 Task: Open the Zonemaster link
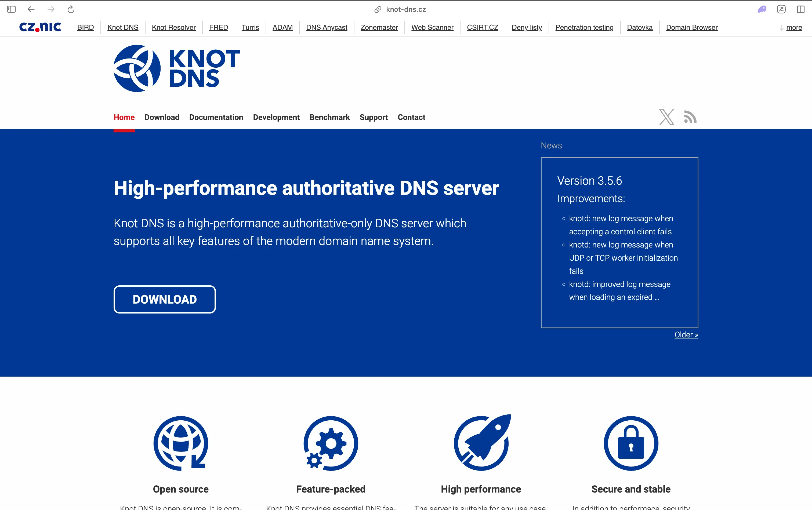(x=379, y=27)
